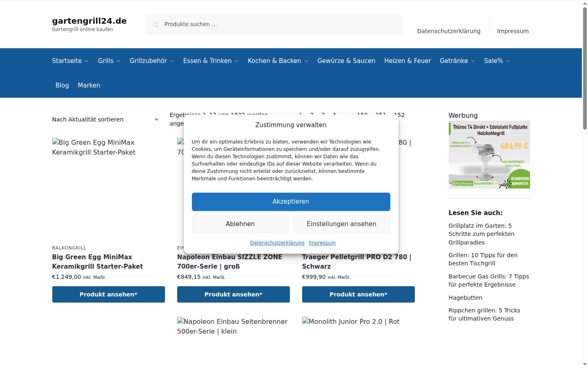
Task: Go to the Blog menu item
Action: (62, 85)
